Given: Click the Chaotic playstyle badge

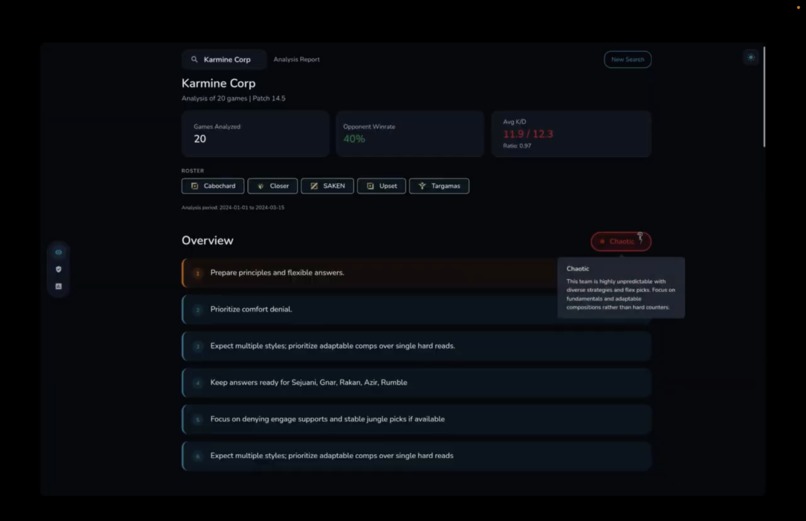Looking at the screenshot, I should (x=620, y=241).
